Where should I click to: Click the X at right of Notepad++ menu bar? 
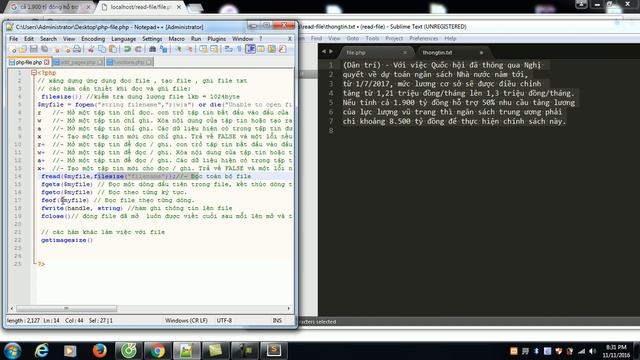click(x=290, y=39)
